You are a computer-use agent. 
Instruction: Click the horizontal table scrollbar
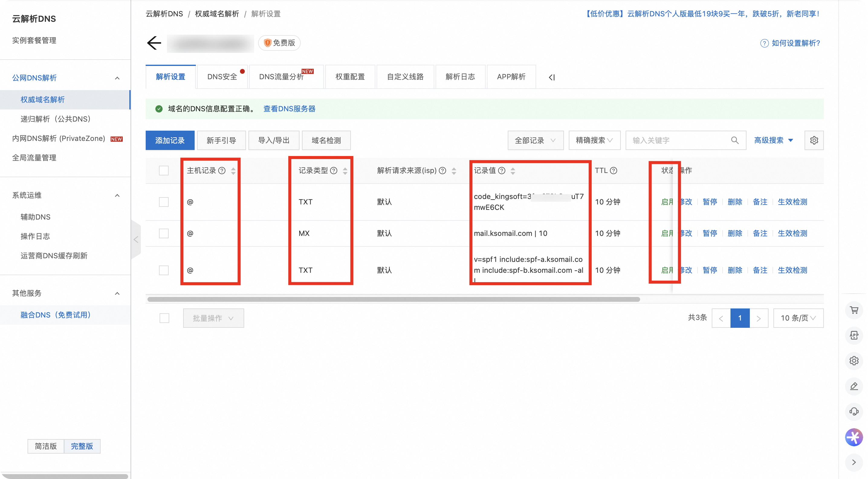coord(393,299)
